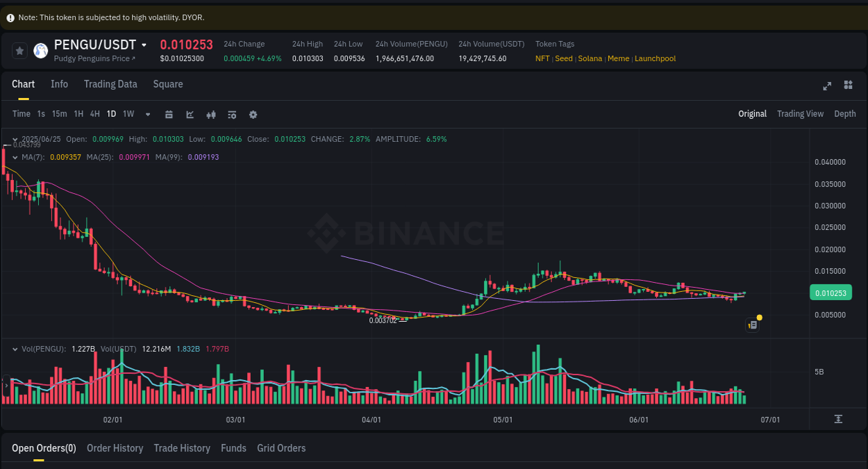Screen dimensions: 868x469
Task: Open the calendar date range icon
Action: (169, 114)
